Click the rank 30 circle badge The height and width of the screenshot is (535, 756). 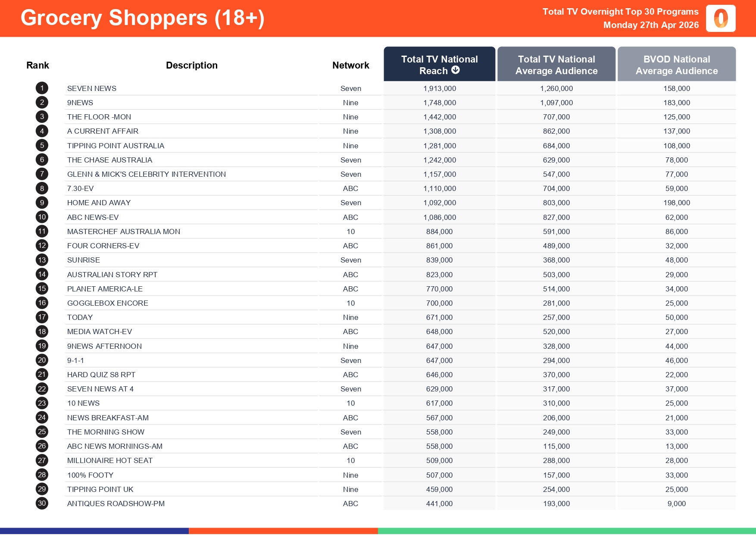pos(42,504)
